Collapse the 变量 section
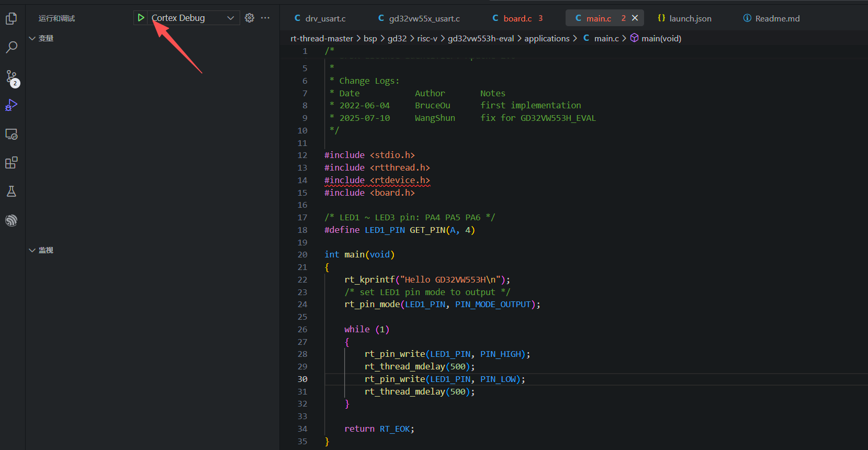868x450 pixels. (x=41, y=38)
